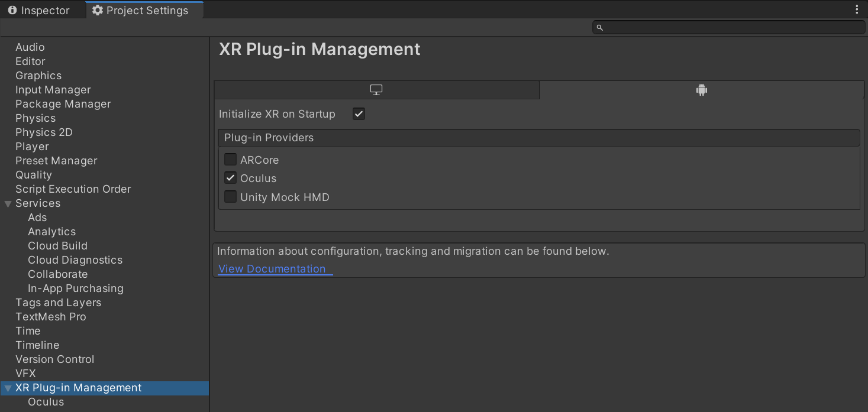
Task: Open the TextMesh Pro settings
Action: click(50, 317)
